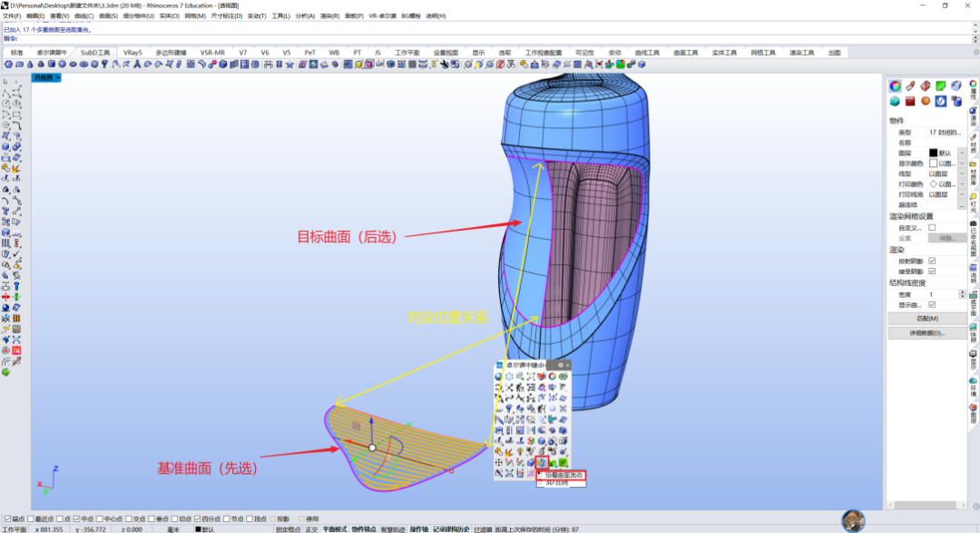980x533 pixels.
Task: Click the red grid icon in left sidebar
Action: click(x=16, y=350)
